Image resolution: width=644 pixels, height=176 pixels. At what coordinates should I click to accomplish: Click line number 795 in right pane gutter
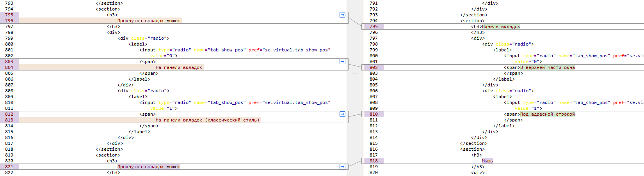pyautogui.click(x=374, y=26)
